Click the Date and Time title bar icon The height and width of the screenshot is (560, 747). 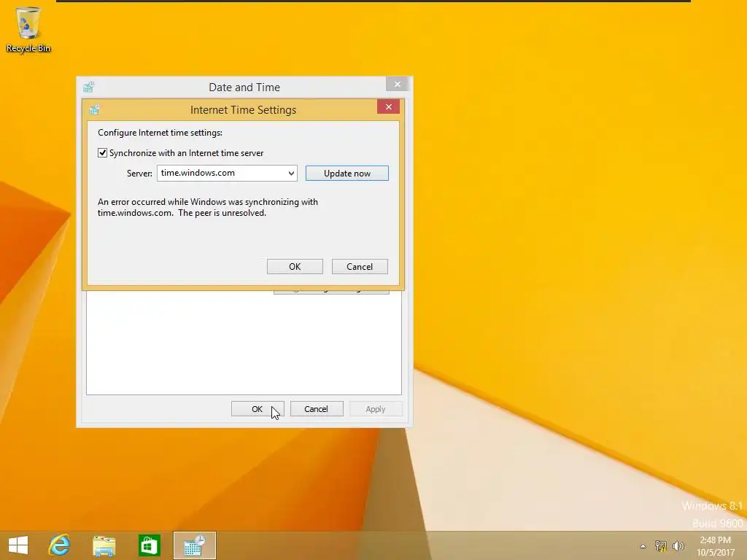coord(88,87)
